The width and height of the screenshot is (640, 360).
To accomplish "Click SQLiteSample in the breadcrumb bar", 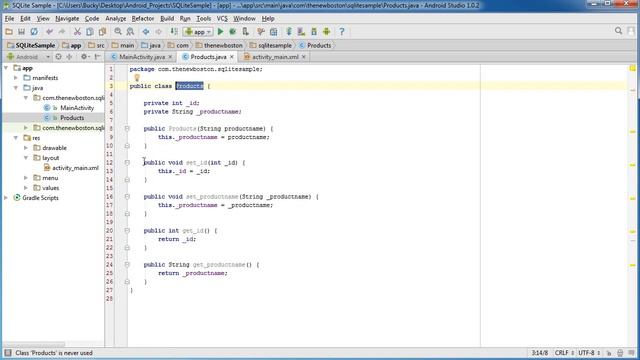I will tap(31, 45).
